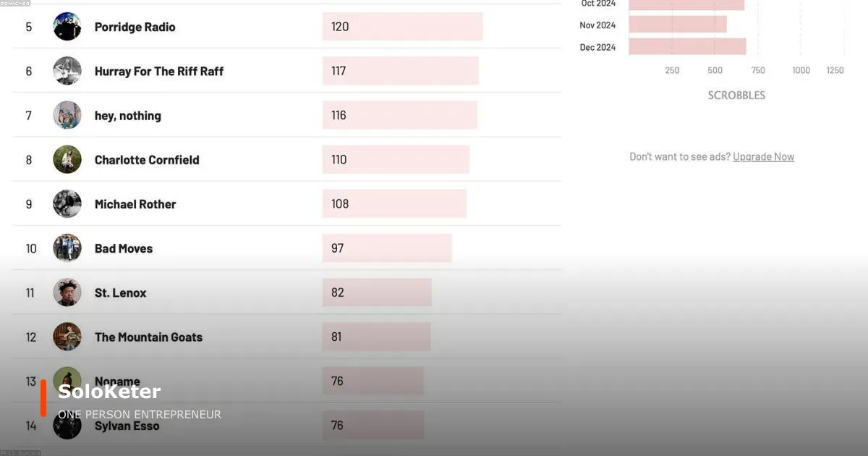Go to Bad Moves artist link
The height and width of the screenshot is (456, 868).
[124, 248]
